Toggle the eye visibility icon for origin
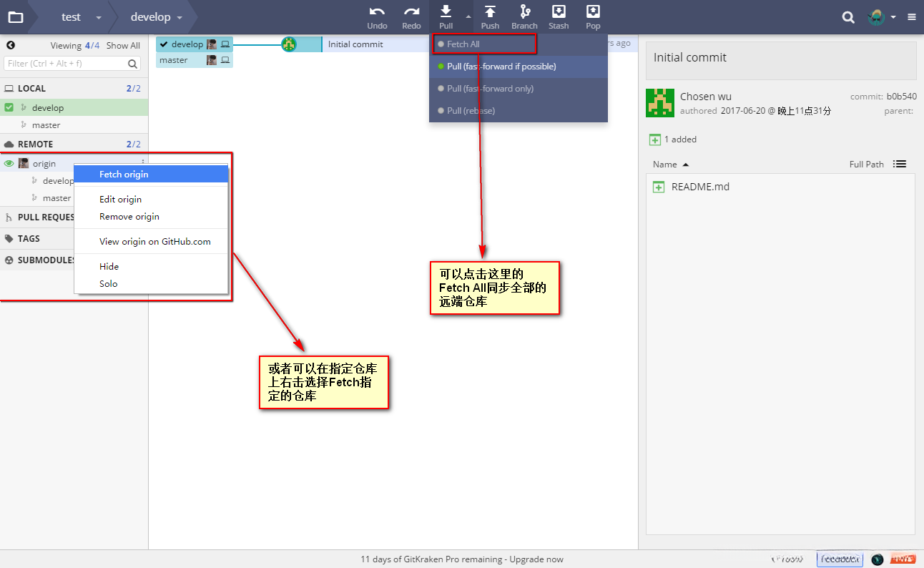 9,163
